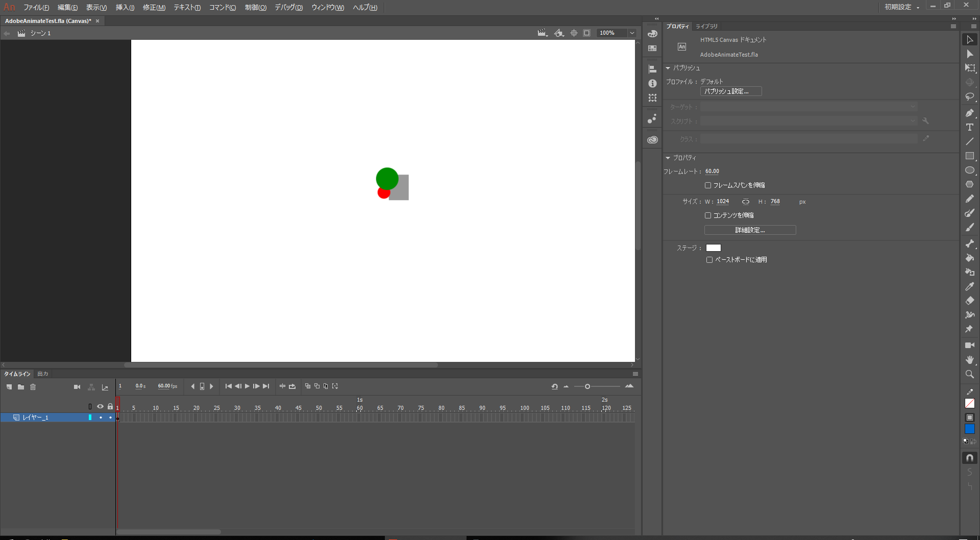Open the stage background color swatch
This screenshot has width=980, height=540.
714,248
